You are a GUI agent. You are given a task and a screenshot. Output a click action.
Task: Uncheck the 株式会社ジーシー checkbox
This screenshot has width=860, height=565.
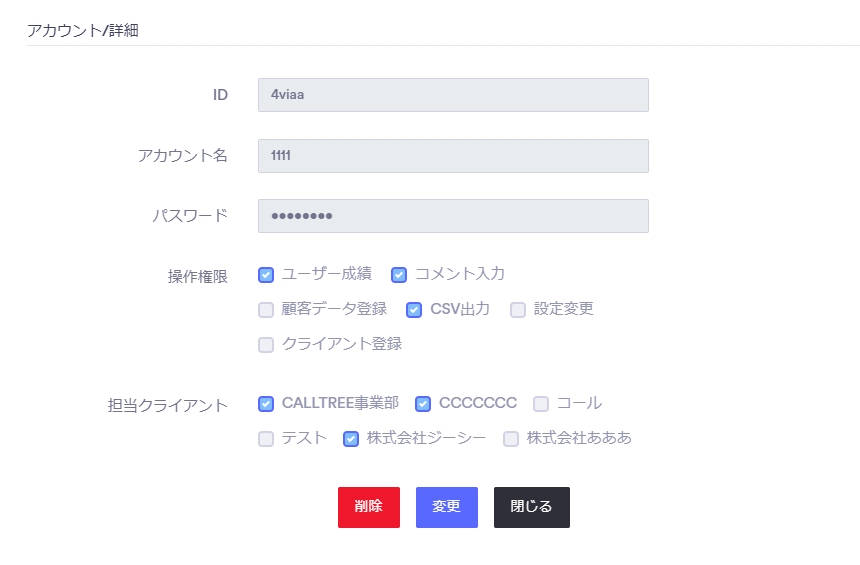point(351,439)
